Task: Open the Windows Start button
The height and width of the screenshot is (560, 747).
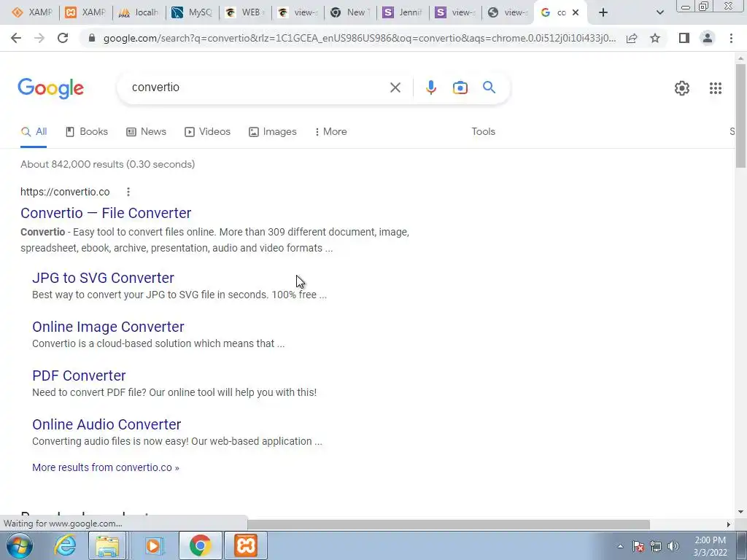Action: tap(19, 545)
